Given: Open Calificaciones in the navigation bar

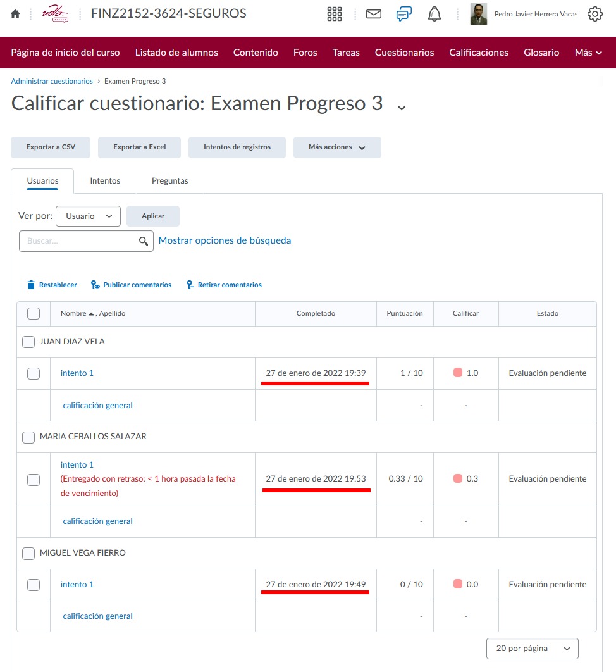Looking at the screenshot, I should (479, 53).
